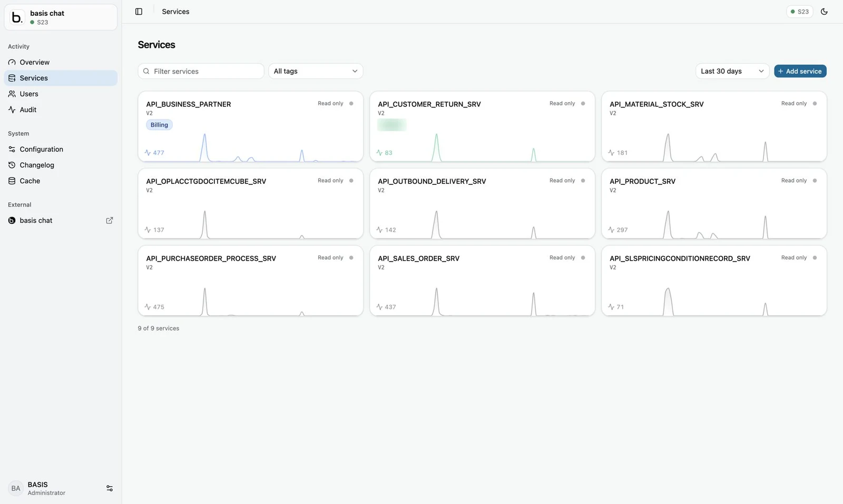Click the API_OPLACCTGDOCITEMCUBE_SRV title

pos(206,181)
